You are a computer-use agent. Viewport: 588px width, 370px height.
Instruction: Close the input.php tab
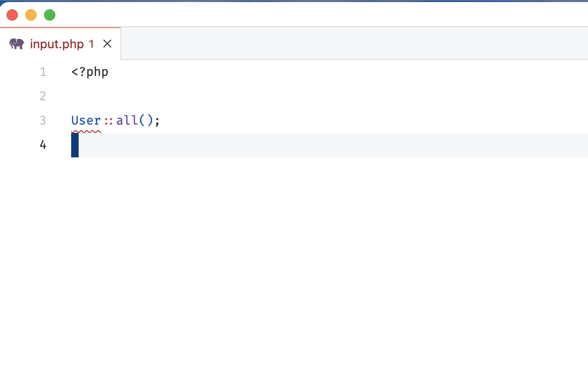107,44
